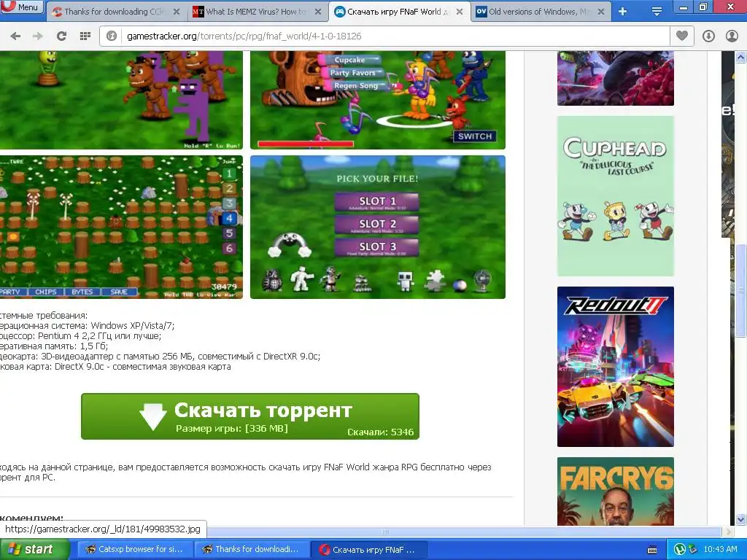This screenshot has height=560, width=747.
Task: Select the 'Pentium 4 2,2 ГГц' requirement line
Action: (x=81, y=335)
